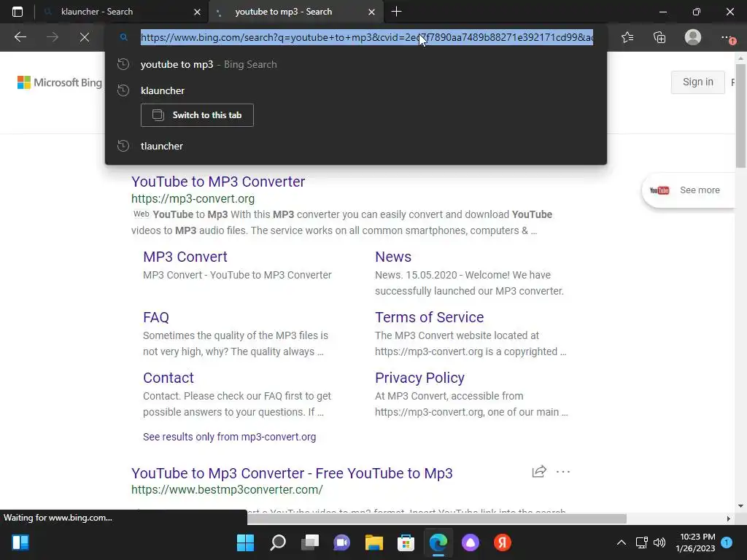Open File Explorer from taskbar
The width and height of the screenshot is (747, 560).
click(374, 542)
